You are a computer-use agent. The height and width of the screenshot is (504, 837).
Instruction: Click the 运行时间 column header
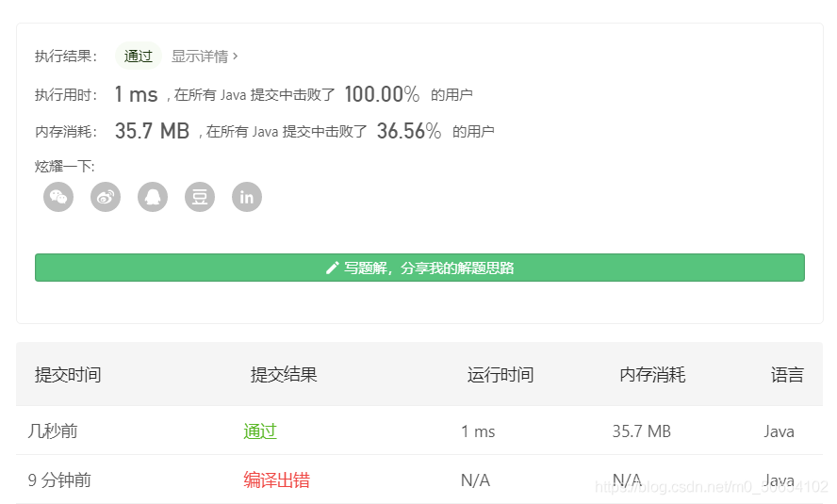(x=501, y=374)
